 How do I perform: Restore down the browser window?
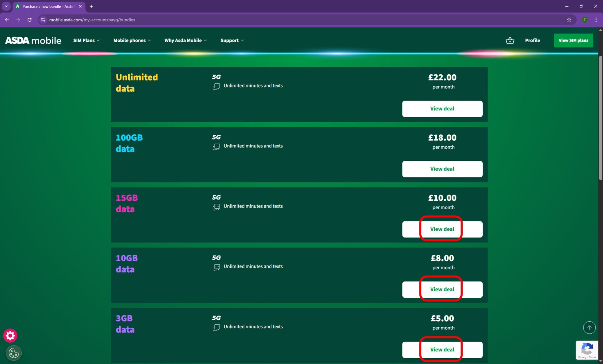[581, 6]
